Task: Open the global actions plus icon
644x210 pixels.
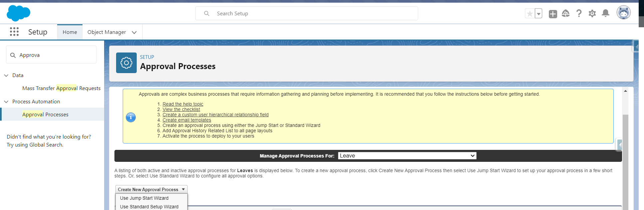Action: [x=553, y=14]
